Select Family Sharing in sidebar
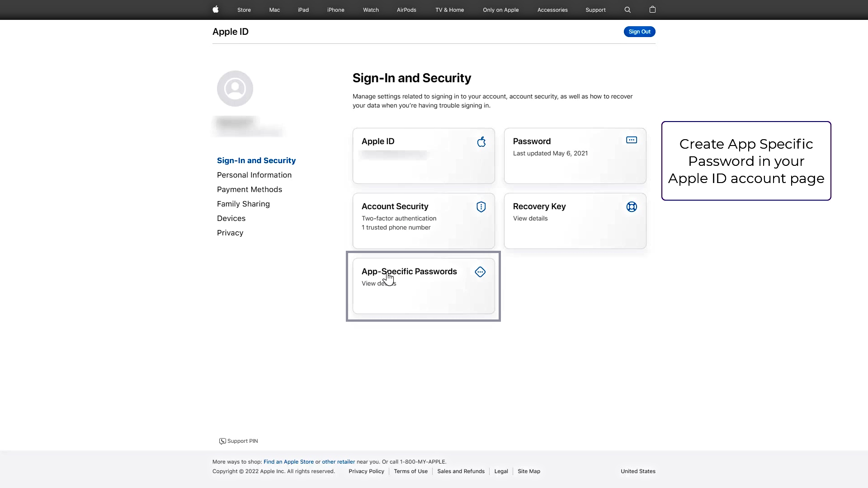Screen dimensions: 868x488 coord(243,204)
